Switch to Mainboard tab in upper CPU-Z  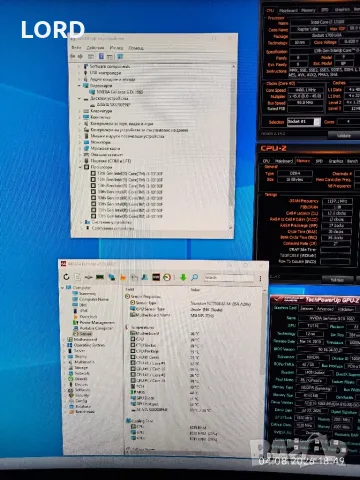(288, 10)
